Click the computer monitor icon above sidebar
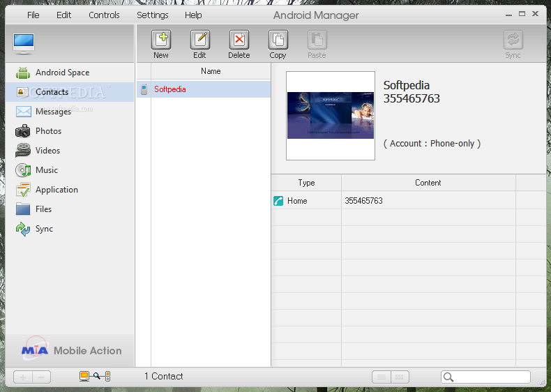 [24, 44]
